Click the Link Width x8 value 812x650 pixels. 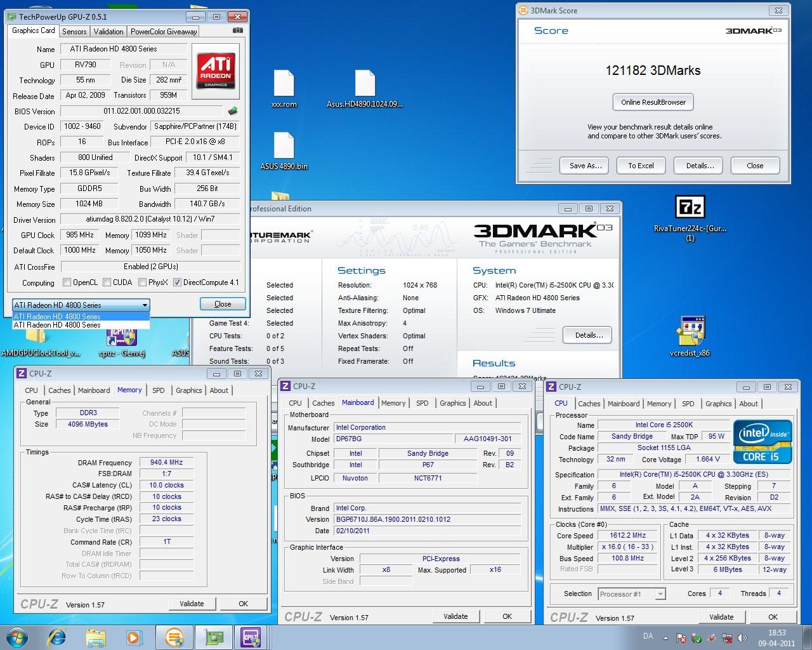click(386, 570)
